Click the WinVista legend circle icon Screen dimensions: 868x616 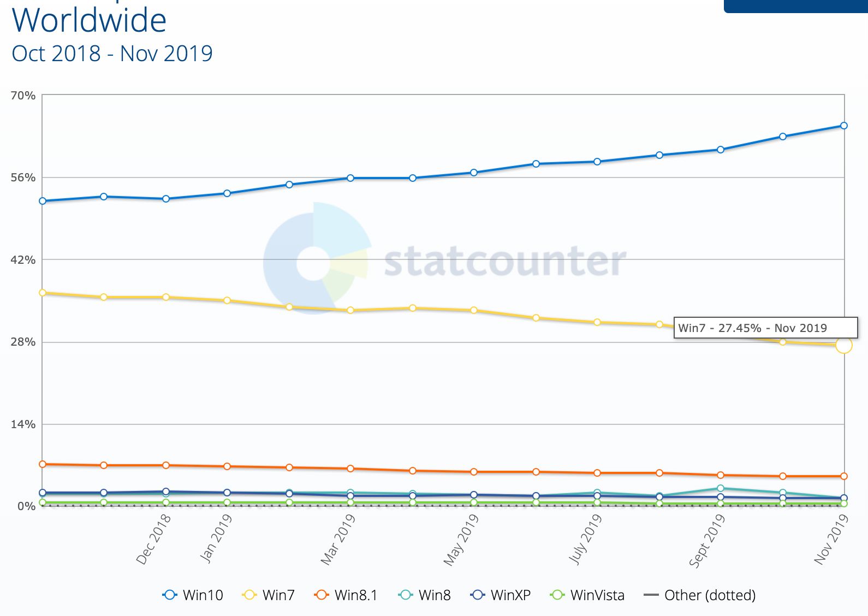(557, 595)
